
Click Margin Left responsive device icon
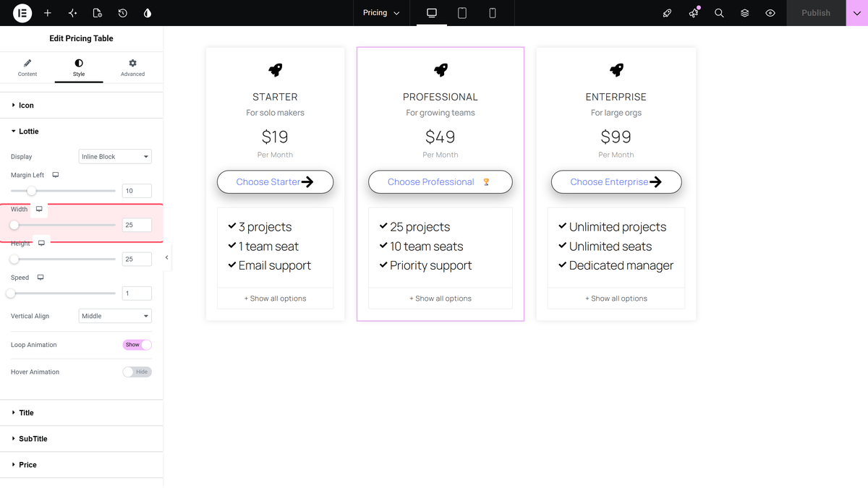[x=56, y=175]
